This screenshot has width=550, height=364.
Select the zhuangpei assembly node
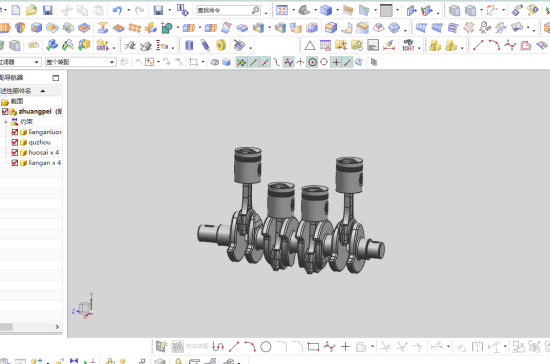click(35, 112)
